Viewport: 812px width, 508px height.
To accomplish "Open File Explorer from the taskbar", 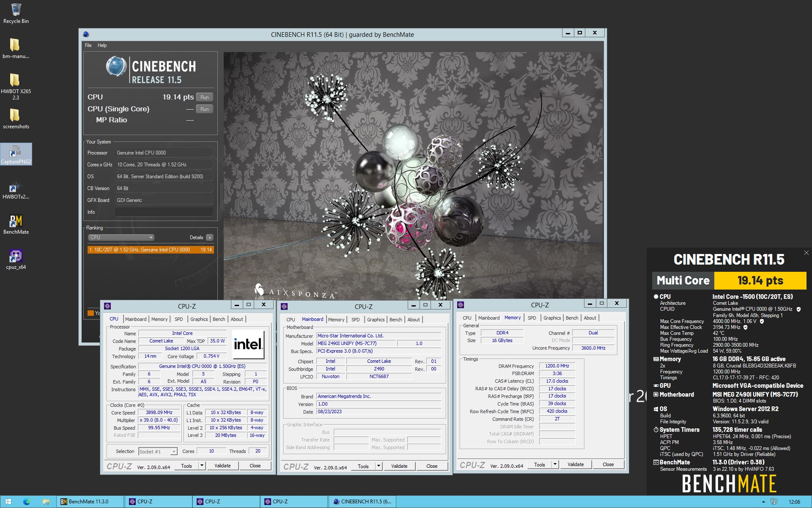I will (46, 502).
